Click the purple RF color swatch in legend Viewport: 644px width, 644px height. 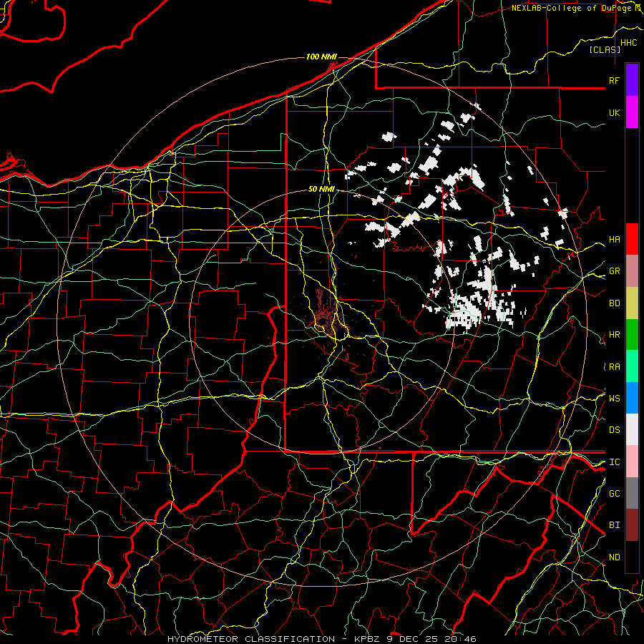click(632, 80)
